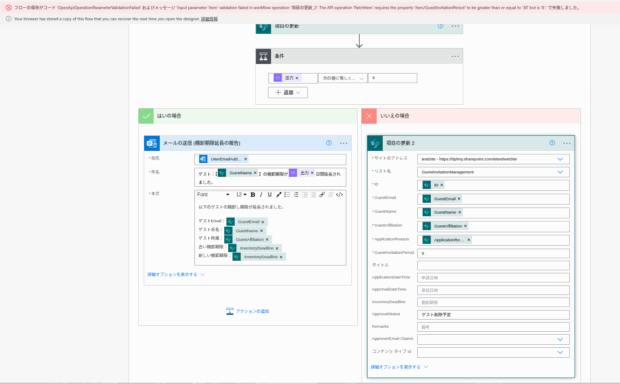Open the ApproverEmail Claims dropdown
Image resolution: width=620 pixels, height=384 pixels.
[560, 339]
